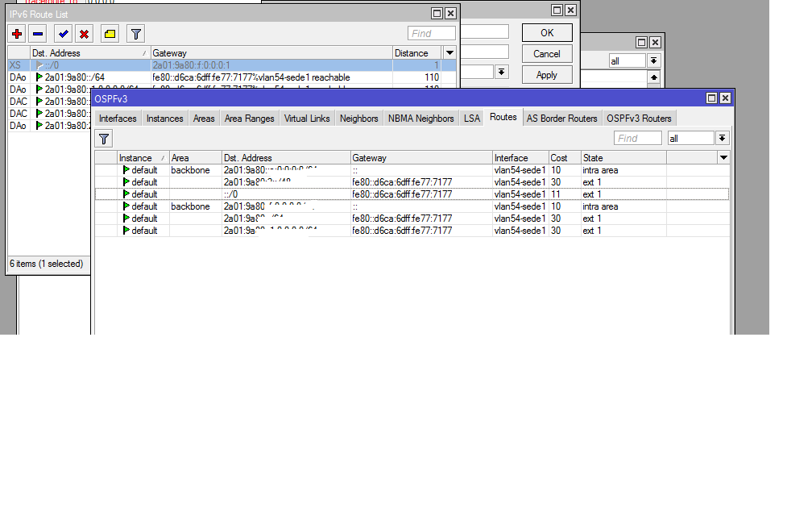Expand dropdown arrow beside Apply dialog field
The image size is (812, 508).
[501, 72]
